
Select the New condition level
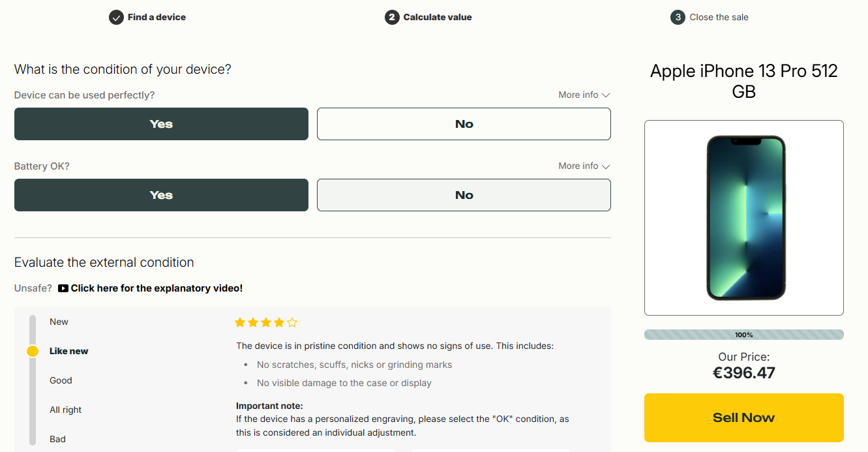pos(59,322)
